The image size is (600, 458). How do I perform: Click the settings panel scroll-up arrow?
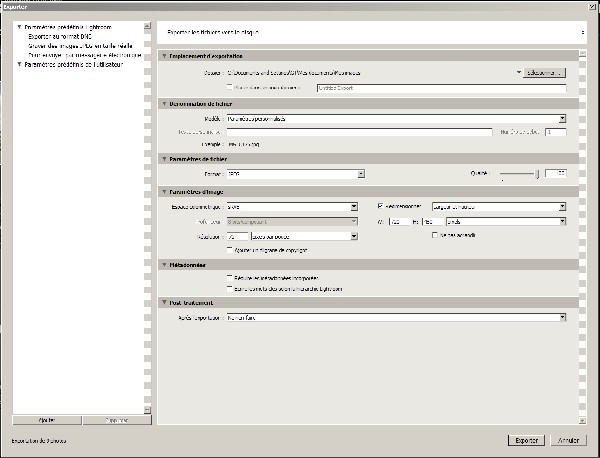coord(582,54)
